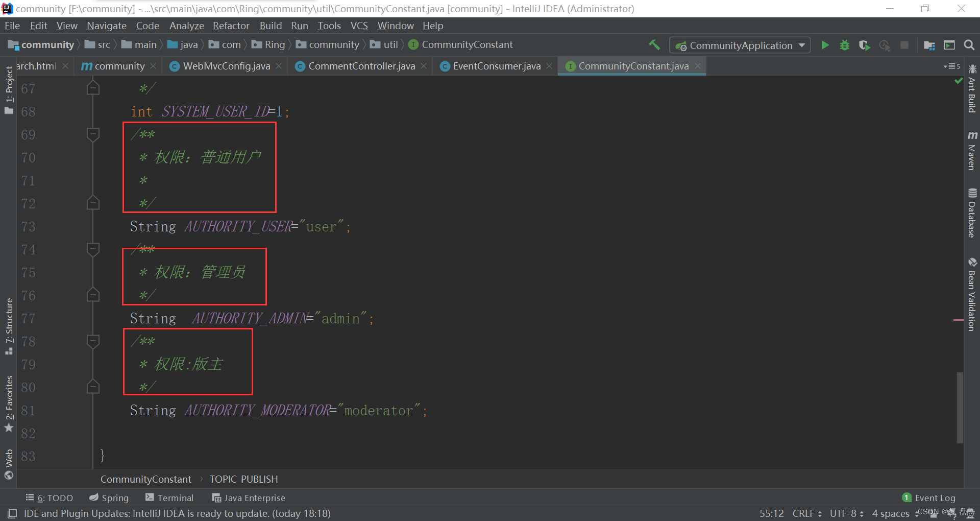Toggle tool window bars with bottom-left icon
This screenshot has height=521, width=980.
12,513
